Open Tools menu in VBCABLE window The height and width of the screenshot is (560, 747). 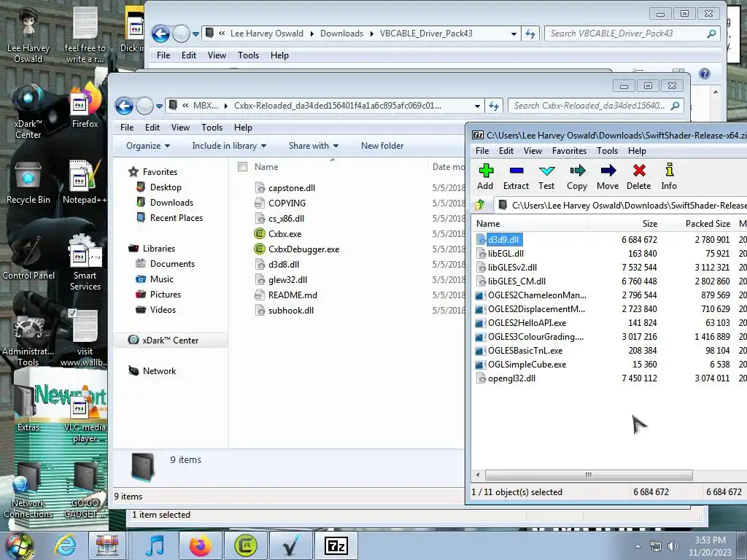248,55
